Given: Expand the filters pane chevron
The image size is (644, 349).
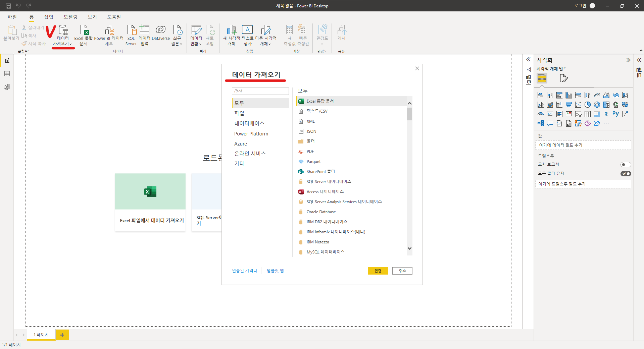Looking at the screenshot, I should click(x=528, y=59).
